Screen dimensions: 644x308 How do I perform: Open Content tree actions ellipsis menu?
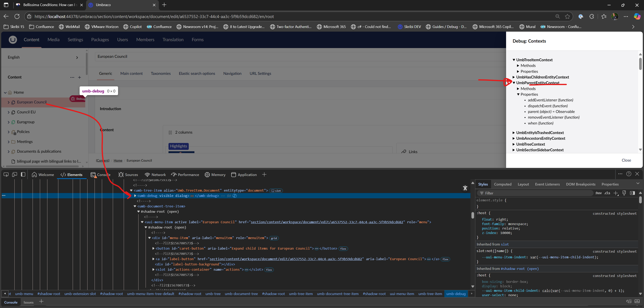click(x=72, y=77)
